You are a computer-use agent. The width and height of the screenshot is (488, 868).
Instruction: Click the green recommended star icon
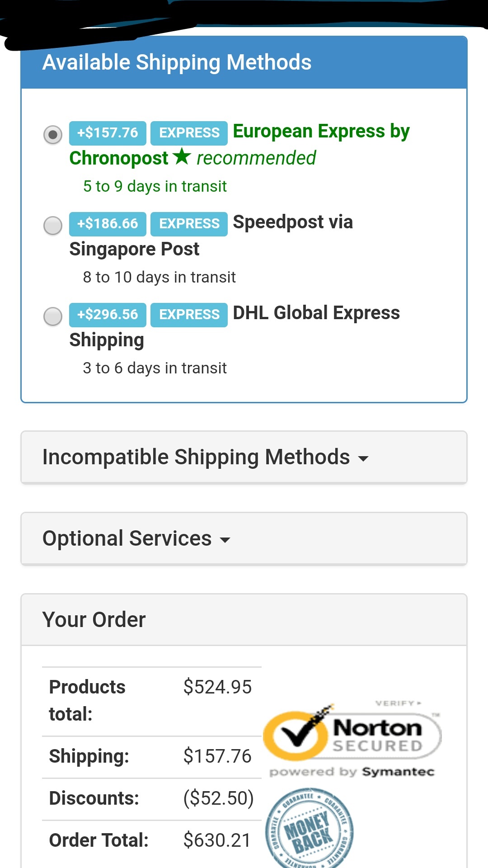182,156
